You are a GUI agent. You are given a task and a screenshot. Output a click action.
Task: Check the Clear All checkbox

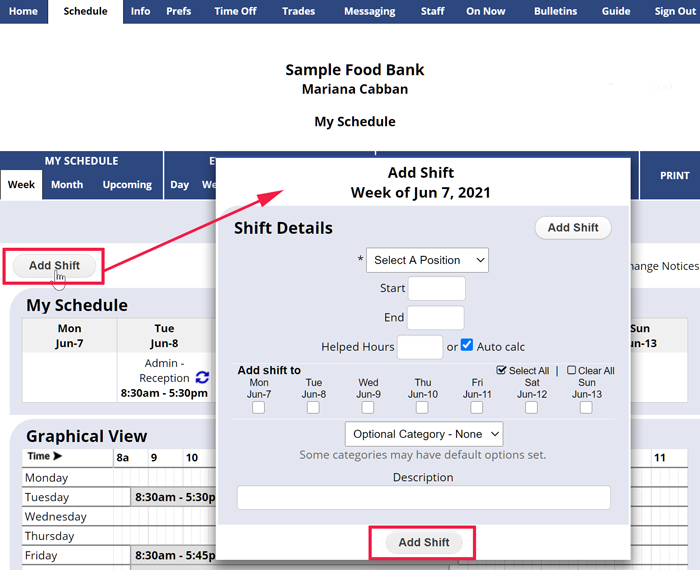[572, 370]
